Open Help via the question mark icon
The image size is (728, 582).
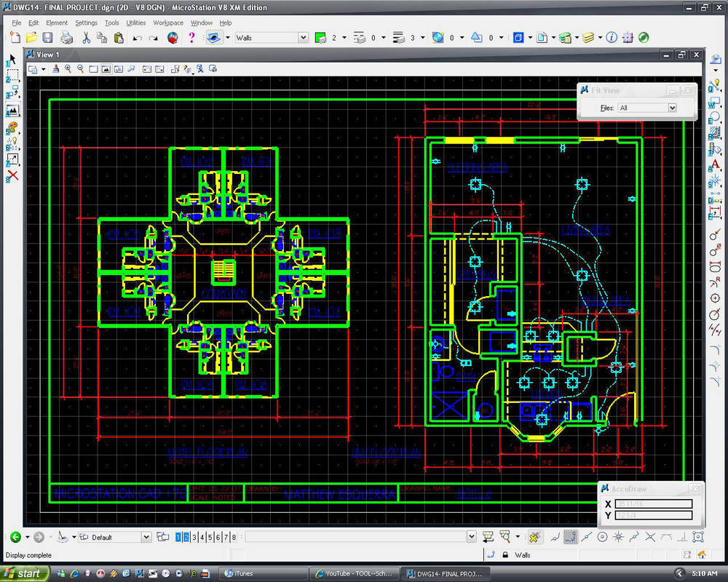pyautogui.click(x=191, y=38)
